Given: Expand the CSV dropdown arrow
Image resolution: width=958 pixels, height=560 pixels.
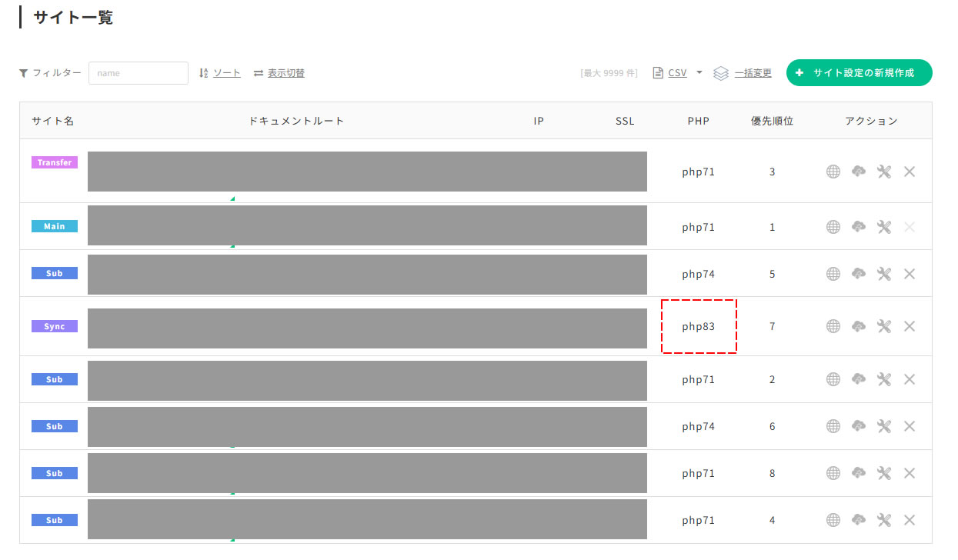Looking at the screenshot, I should (699, 72).
